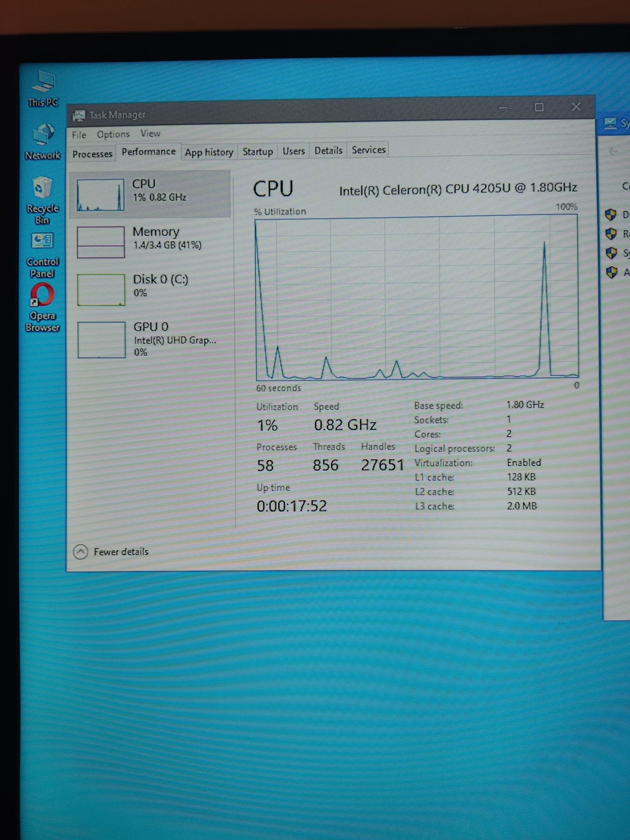The height and width of the screenshot is (840, 630).
Task: Switch to the Performance tab
Action: (149, 152)
